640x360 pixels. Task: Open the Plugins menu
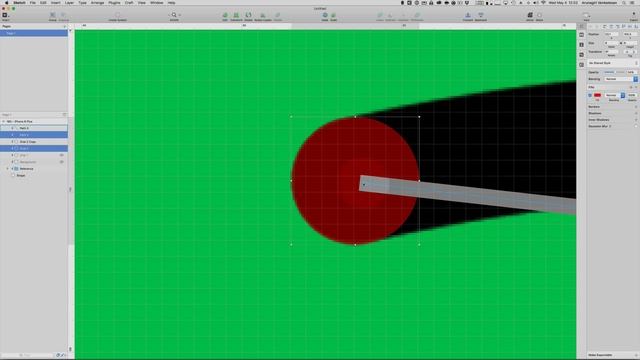(x=114, y=2)
